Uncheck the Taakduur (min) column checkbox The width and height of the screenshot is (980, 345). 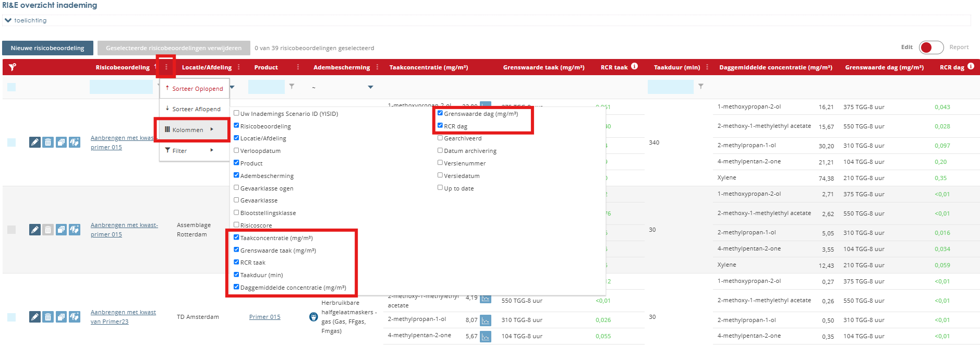[236, 275]
